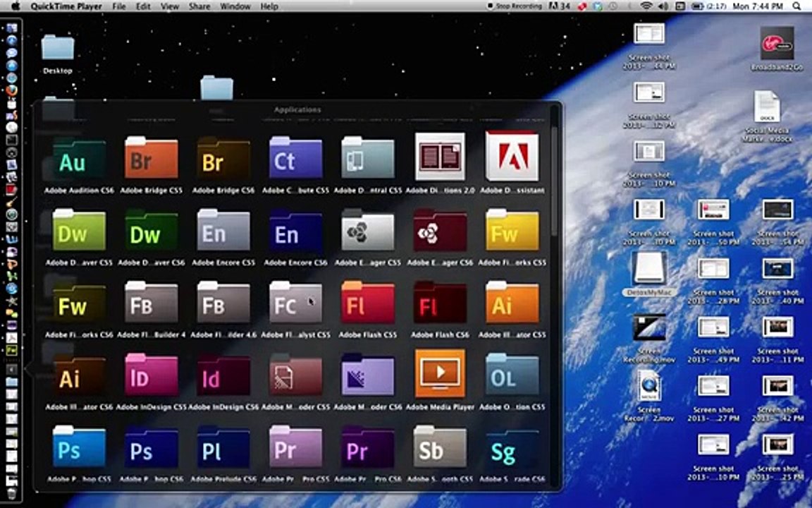This screenshot has height=508, width=812.
Task: Open the Adobe Photoshop CS5 folder
Action: pyautogui.click(x=79, y=447)
